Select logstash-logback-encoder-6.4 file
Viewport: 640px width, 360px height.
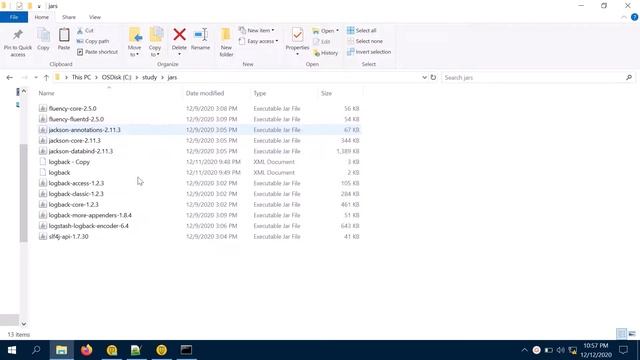[199, 226]
